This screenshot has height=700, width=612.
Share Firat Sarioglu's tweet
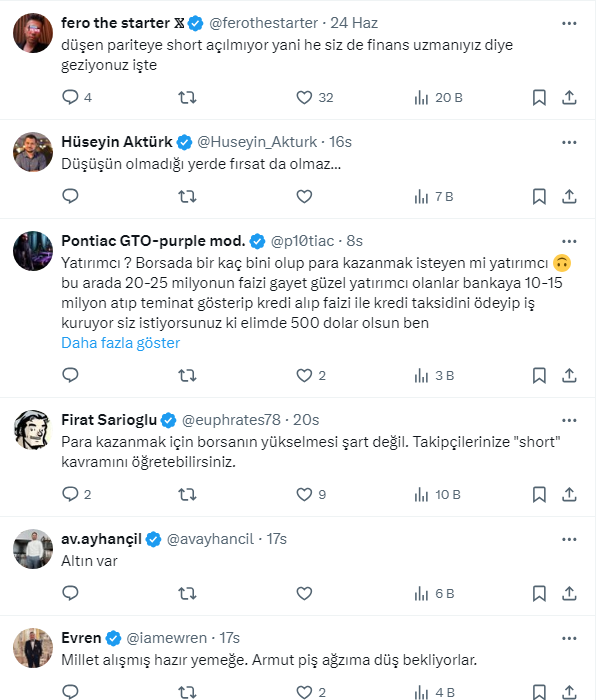click(x=569, y=494)
